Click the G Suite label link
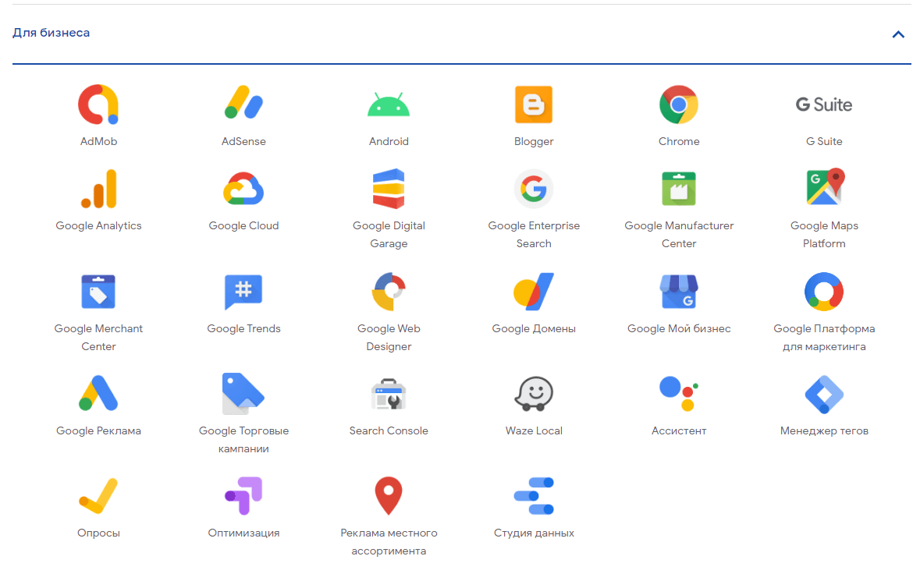913x588 pixels. point(824,141)
